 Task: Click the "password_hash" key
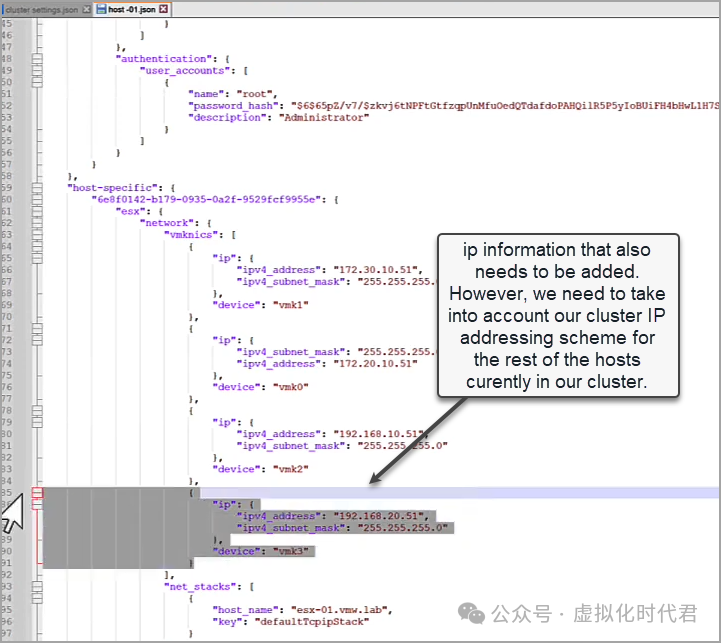point(233,106)
